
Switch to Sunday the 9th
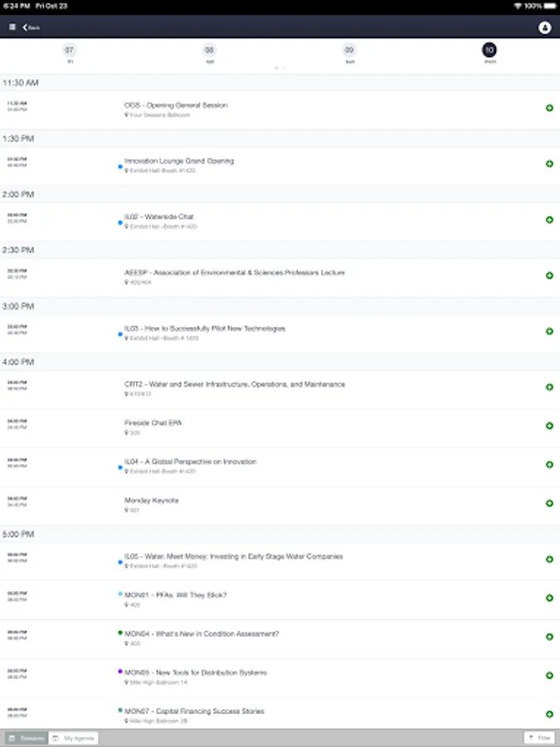pos(349,51)
